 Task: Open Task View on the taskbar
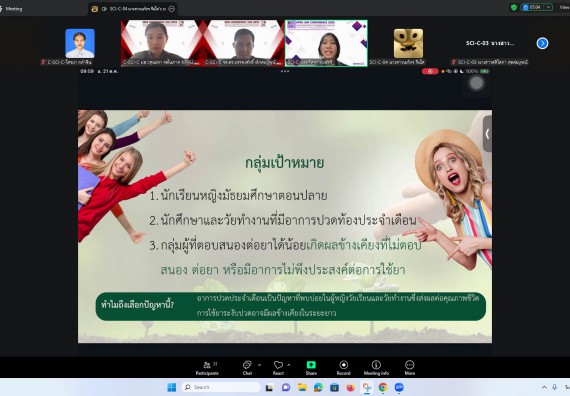coord(269,388)
